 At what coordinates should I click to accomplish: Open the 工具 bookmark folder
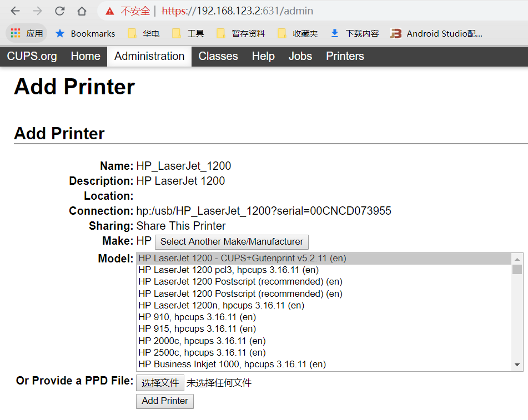[188, 34]
